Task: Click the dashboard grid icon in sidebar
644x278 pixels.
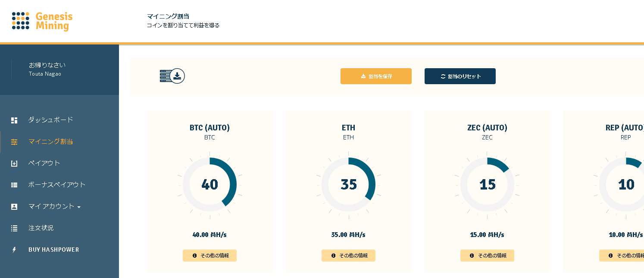Action: coord(14,120)
